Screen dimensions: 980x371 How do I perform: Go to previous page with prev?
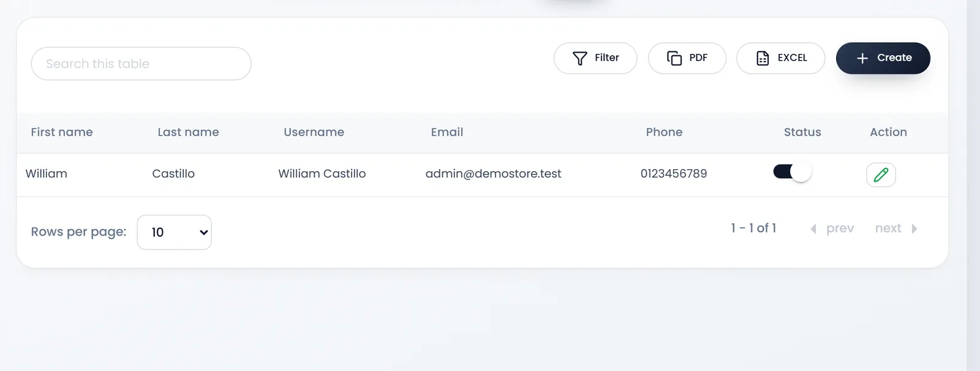click(x=832, y=228)
